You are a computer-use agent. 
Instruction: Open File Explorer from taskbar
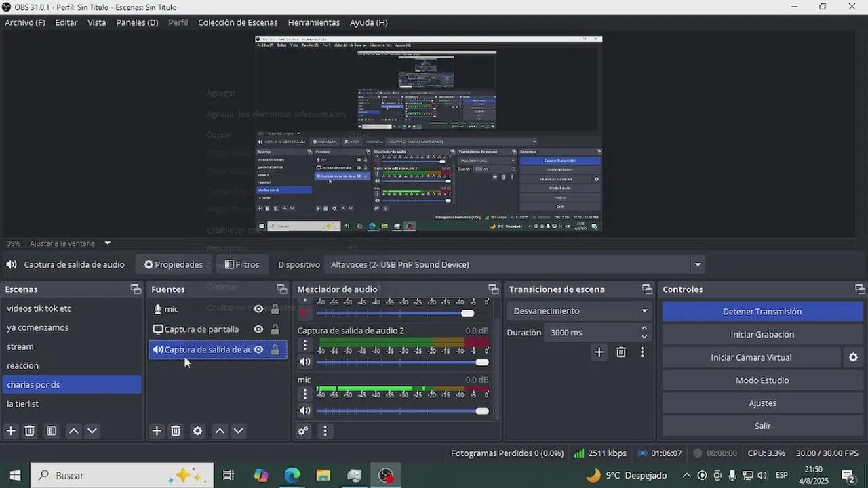click(323, 476)
